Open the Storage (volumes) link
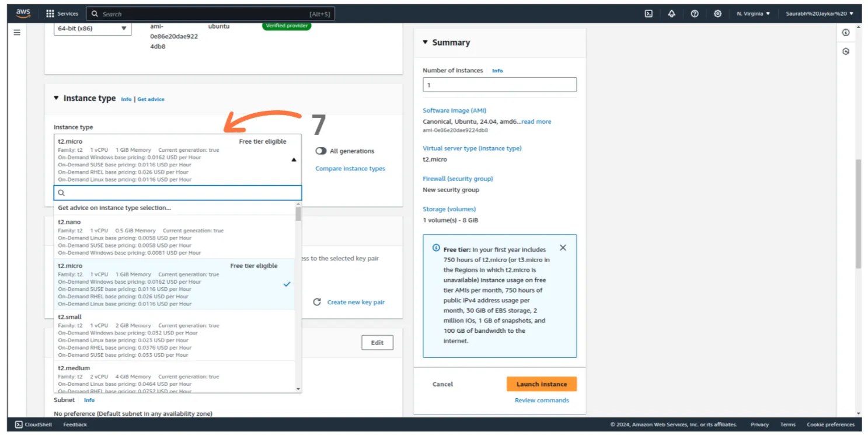 (449, 209)
